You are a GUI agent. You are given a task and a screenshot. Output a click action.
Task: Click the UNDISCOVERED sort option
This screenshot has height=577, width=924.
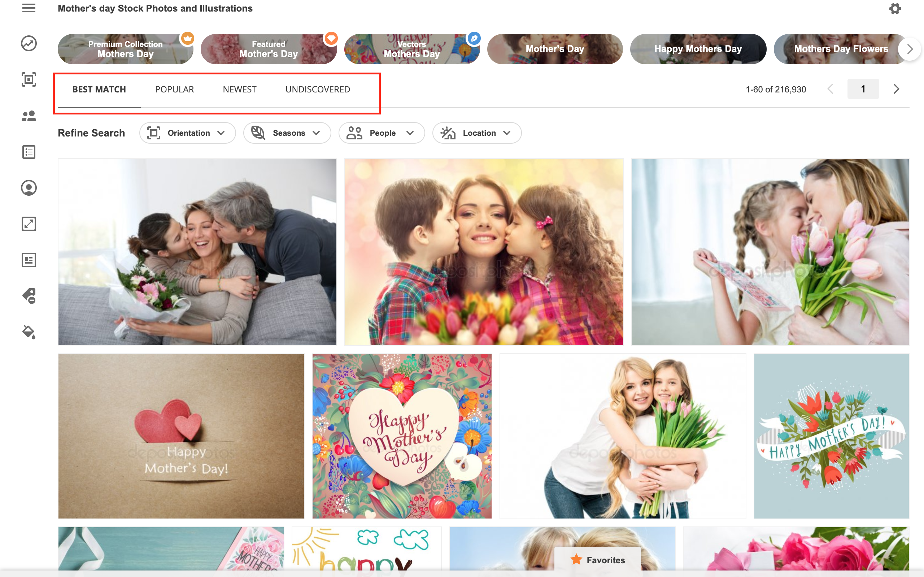pyautogui.click(x=318, y=88)
